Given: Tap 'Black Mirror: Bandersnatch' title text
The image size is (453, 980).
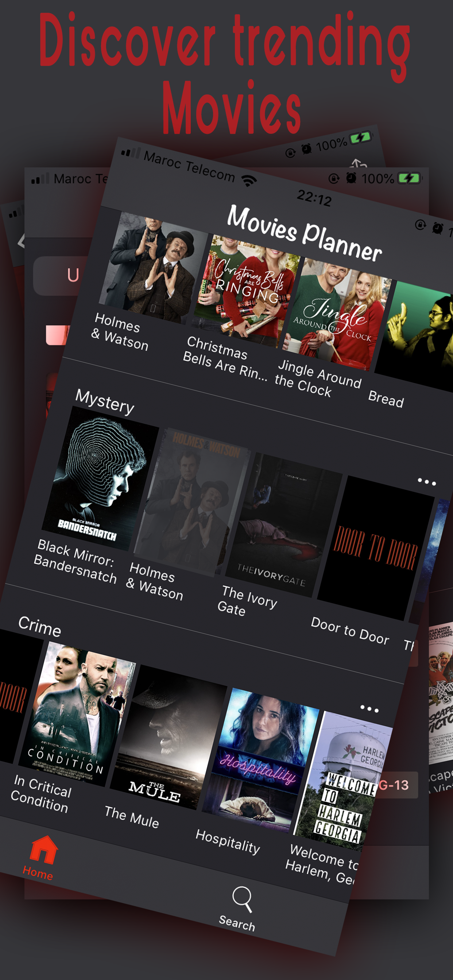Looking at the screenshot, I should point(75,561).
